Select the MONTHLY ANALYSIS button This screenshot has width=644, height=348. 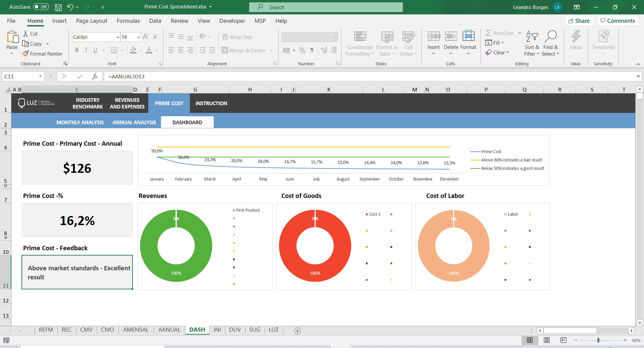click(80, 122)
